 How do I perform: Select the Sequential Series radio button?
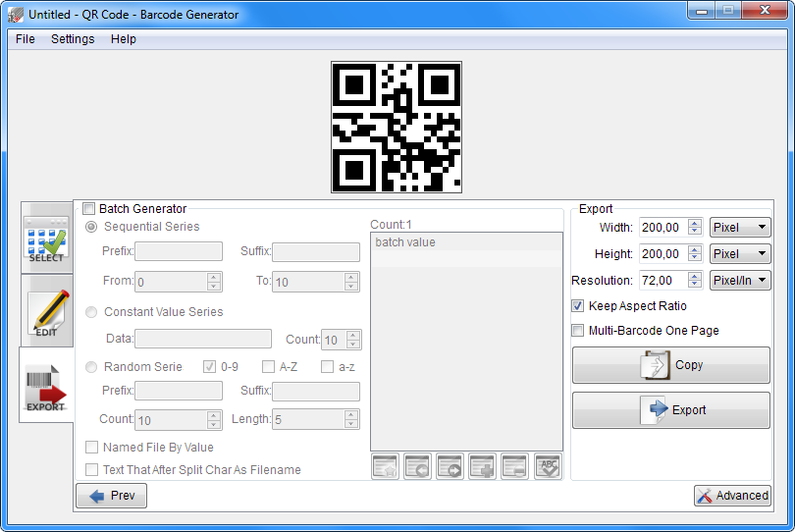click(x=91, y=227)
